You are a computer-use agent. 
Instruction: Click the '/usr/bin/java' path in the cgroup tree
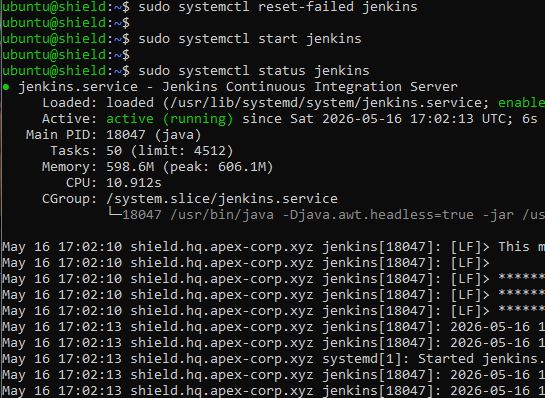[x=222, y=214]
